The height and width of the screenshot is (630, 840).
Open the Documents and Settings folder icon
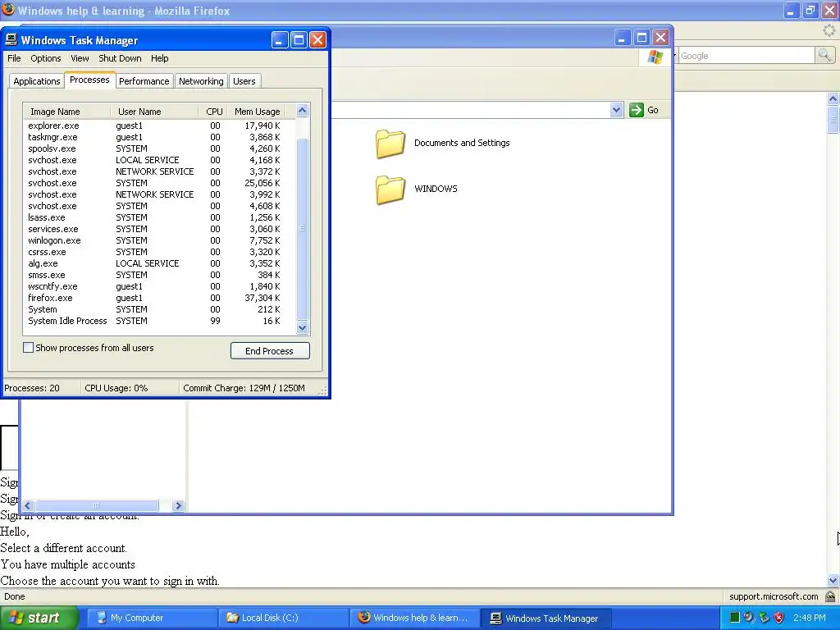390,144
